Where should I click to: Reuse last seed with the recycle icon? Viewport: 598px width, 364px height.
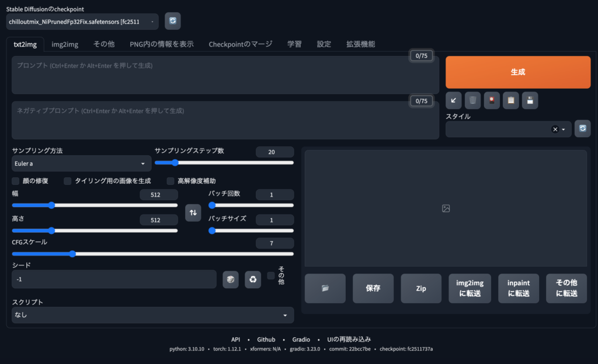252,279
